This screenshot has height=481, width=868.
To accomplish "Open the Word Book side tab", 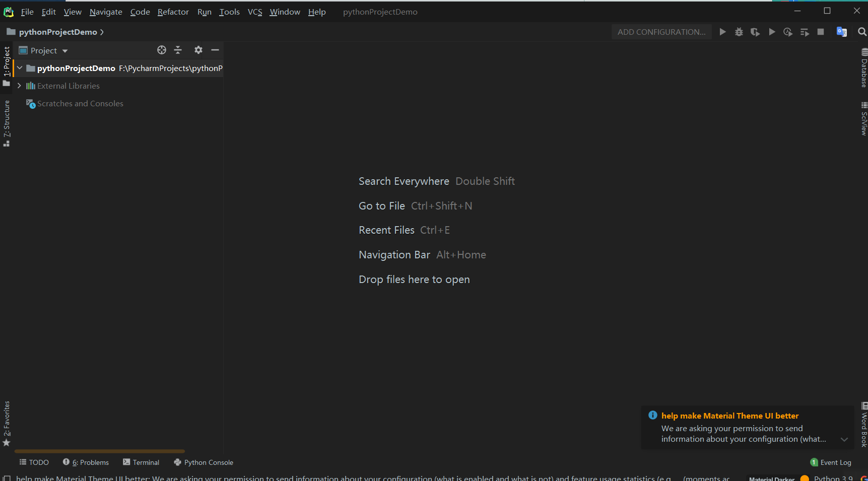I will pyautogui.click(x=864, y=425).
